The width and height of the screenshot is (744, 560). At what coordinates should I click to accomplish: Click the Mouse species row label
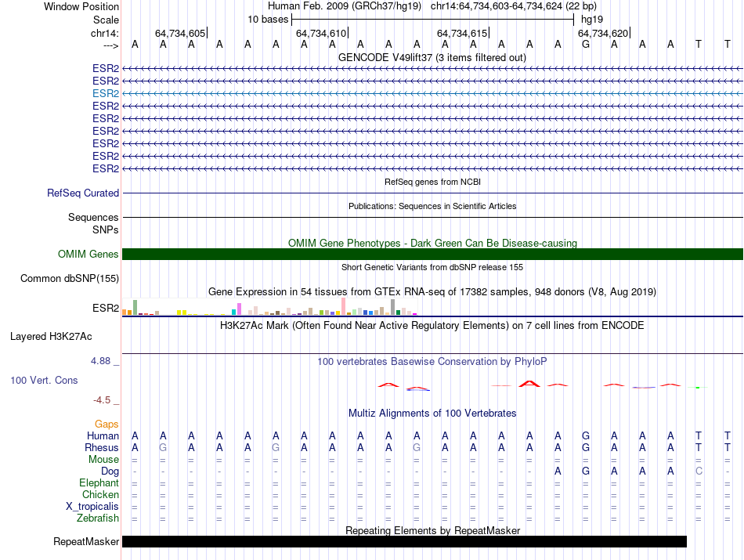[104, 460]
